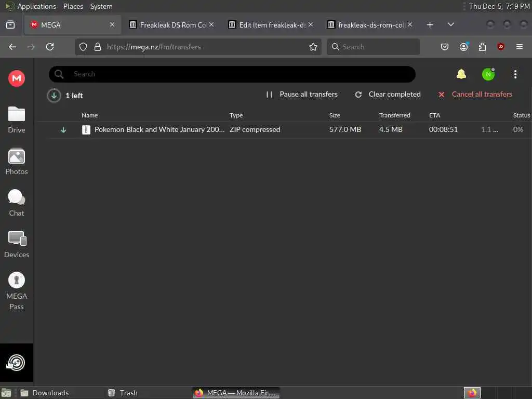Screen dimensions: 532x399
Task: Open the Firefox View icon
Action: pyautogui.click(x=10, y=25)
